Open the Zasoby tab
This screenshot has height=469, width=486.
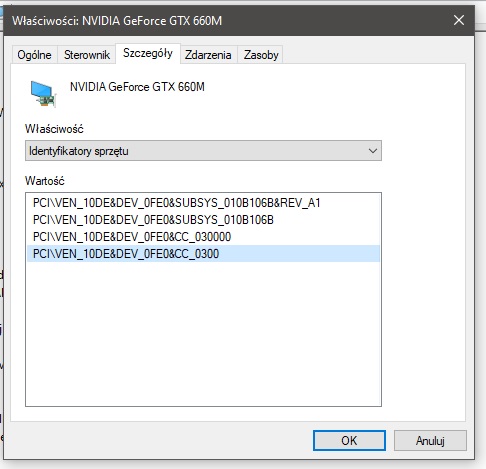pyautogui.click(x=261, y=55)
